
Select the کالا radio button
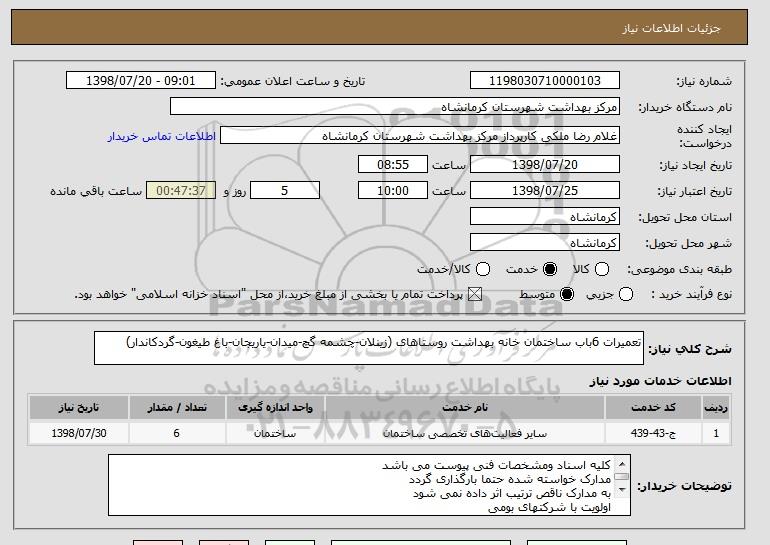(602, 269)
